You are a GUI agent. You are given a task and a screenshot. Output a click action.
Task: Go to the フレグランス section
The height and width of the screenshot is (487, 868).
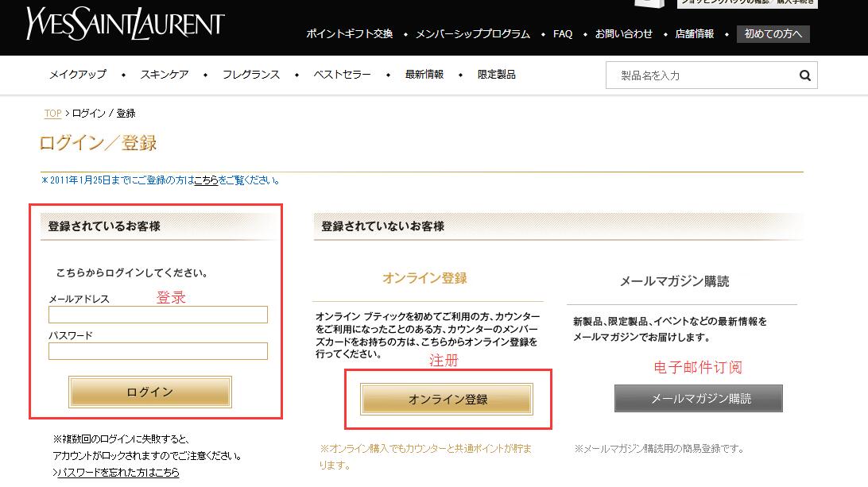[251, 75]
